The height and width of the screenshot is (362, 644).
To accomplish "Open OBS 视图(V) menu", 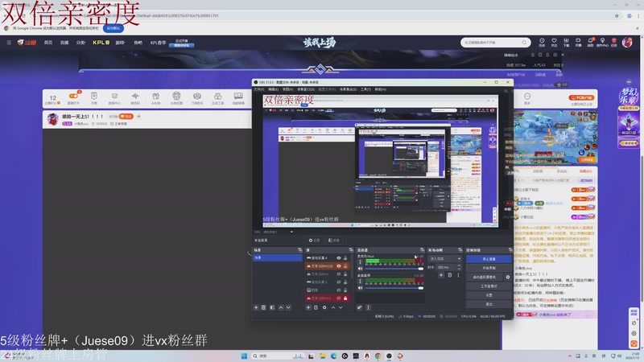I will point(287,89).
